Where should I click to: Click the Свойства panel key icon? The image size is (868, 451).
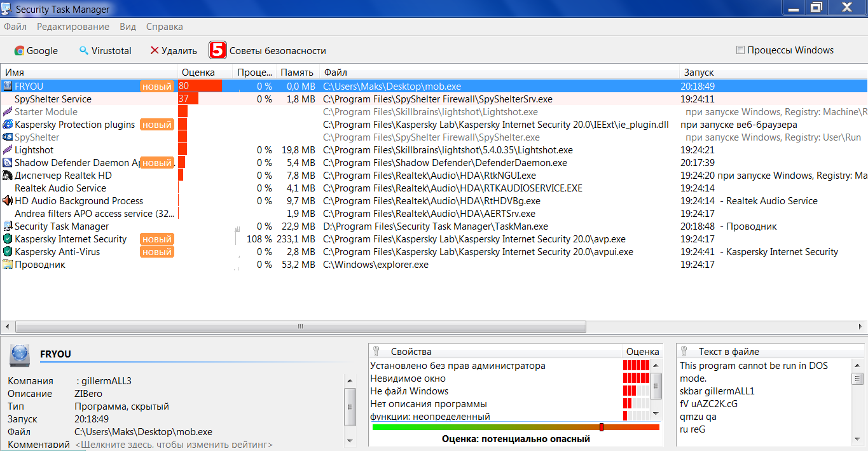(376, 351)
